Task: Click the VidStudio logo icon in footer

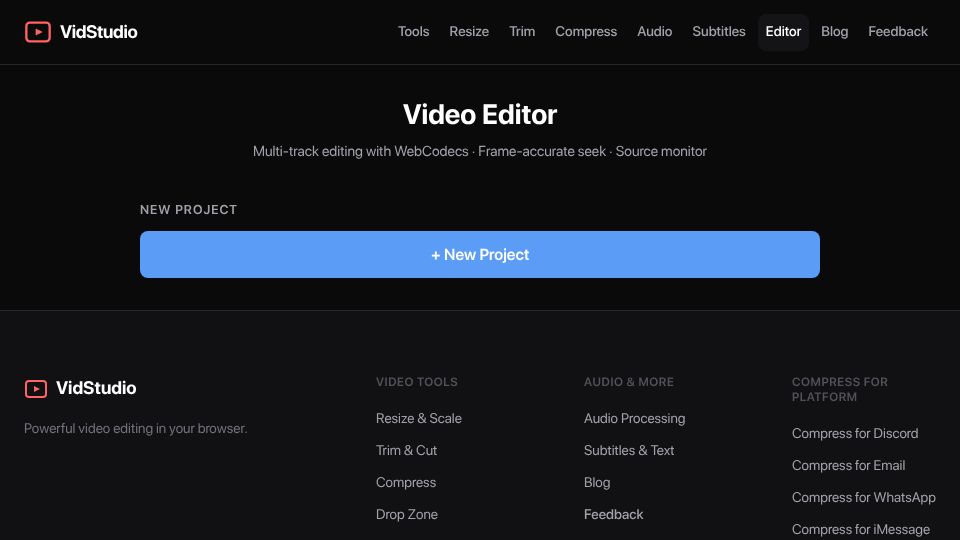Action: coord(36,388)
